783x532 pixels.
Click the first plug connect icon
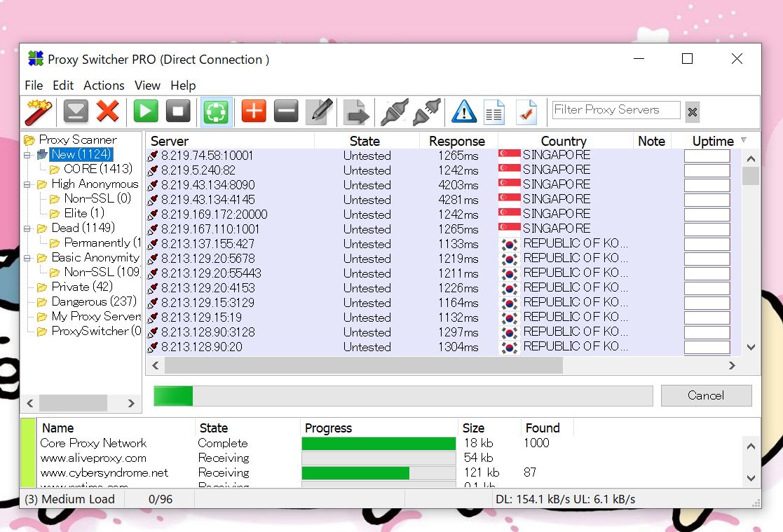[395, 112]
